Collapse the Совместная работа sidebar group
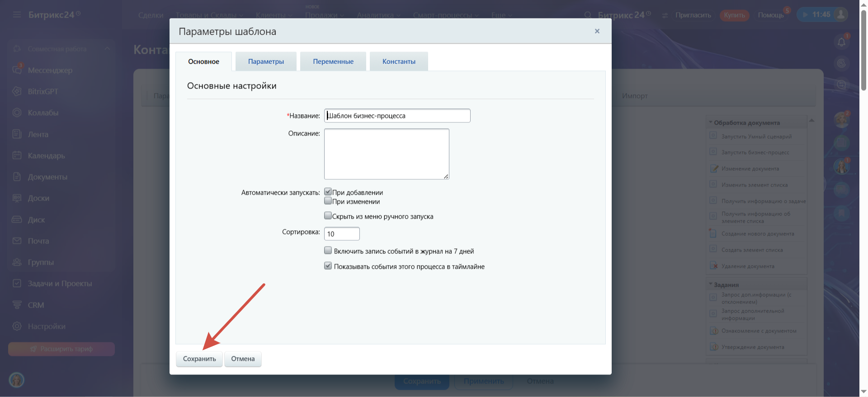The width and height of the screenshot is (868, 397). (x=107, y=48)
